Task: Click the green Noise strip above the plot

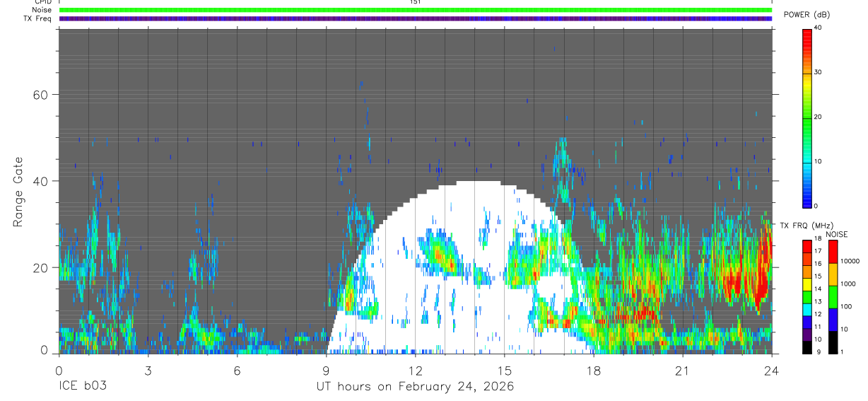Action: coord(416,10)
